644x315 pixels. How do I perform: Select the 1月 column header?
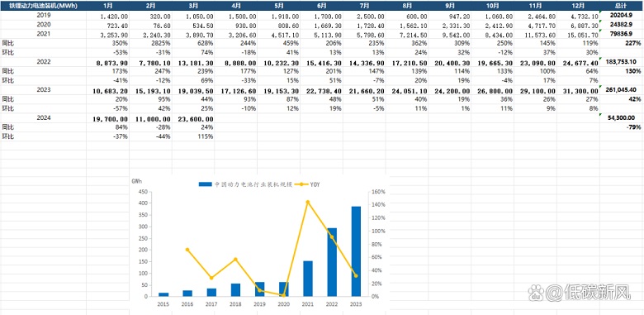(x=107, y=6)
